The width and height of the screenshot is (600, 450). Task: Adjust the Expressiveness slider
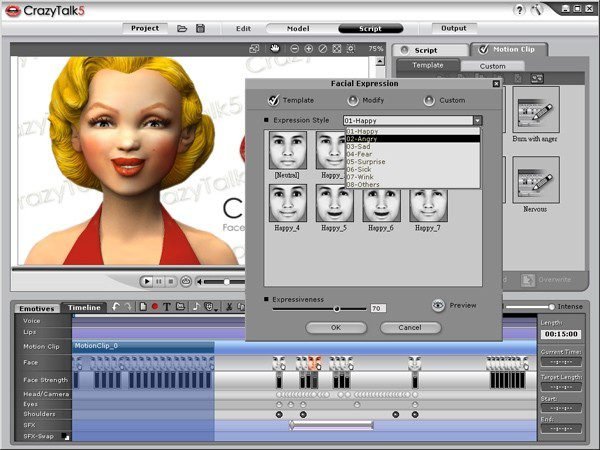337,309
